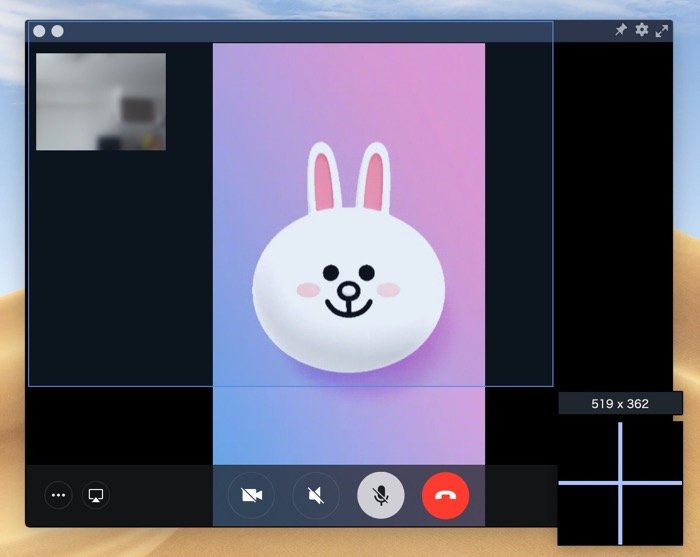This screenshot has height=557, width=700.
Task: Click the bunny profile picture in the call
Action: [349, 257]
